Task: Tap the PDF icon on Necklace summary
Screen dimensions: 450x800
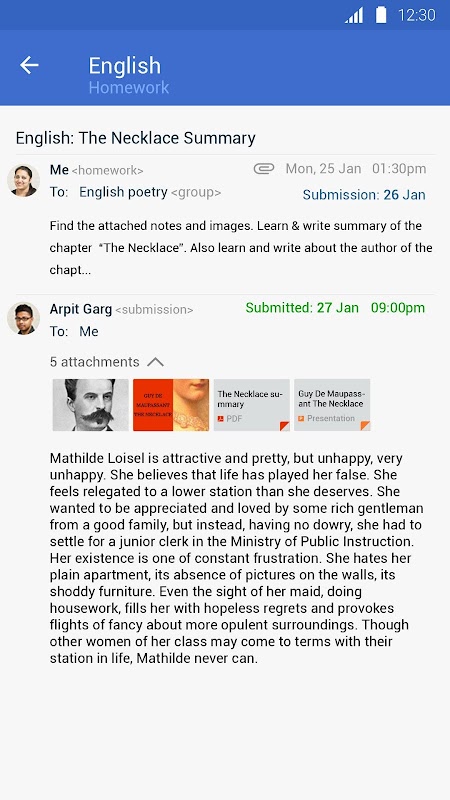Action: pyautogui.click(x=221, y=419)
